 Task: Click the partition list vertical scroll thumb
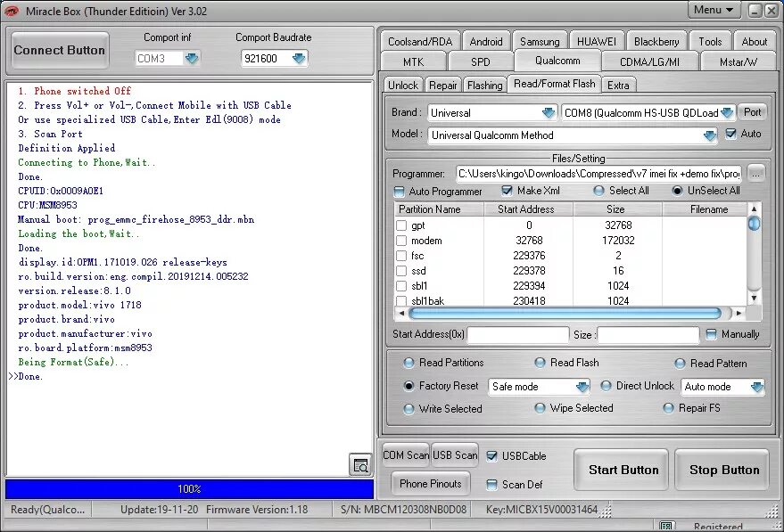[x=754, y=224]
